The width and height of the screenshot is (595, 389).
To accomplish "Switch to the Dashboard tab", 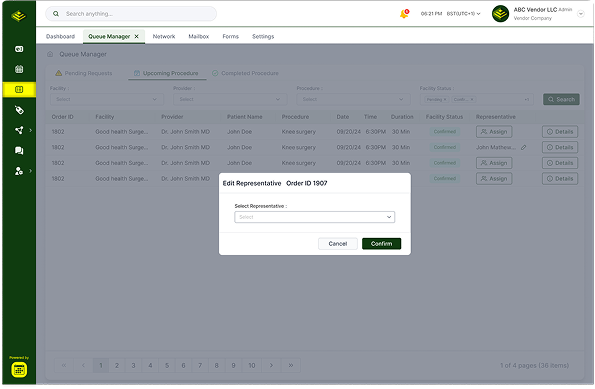I will click(60, 36).
